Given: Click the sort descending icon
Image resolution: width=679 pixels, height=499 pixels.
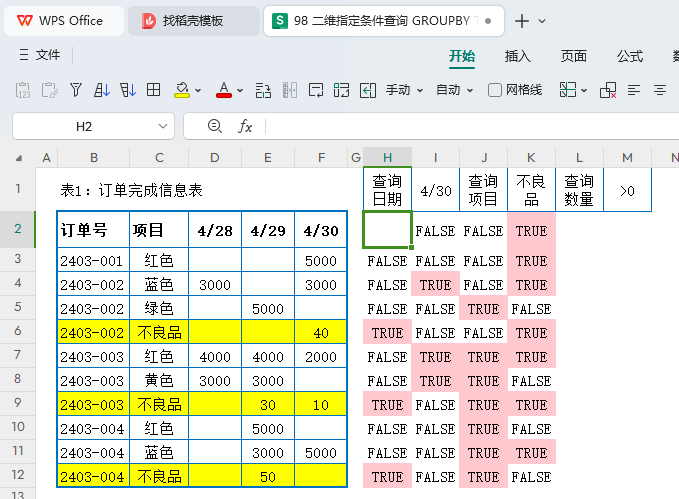Looking at the screenshot, I should coord(128,90).
